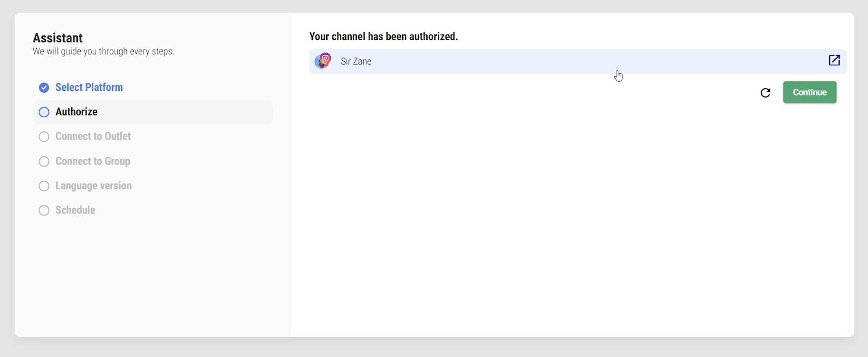
Task: Click the refresh icon beside Continue
Action: 765,93
